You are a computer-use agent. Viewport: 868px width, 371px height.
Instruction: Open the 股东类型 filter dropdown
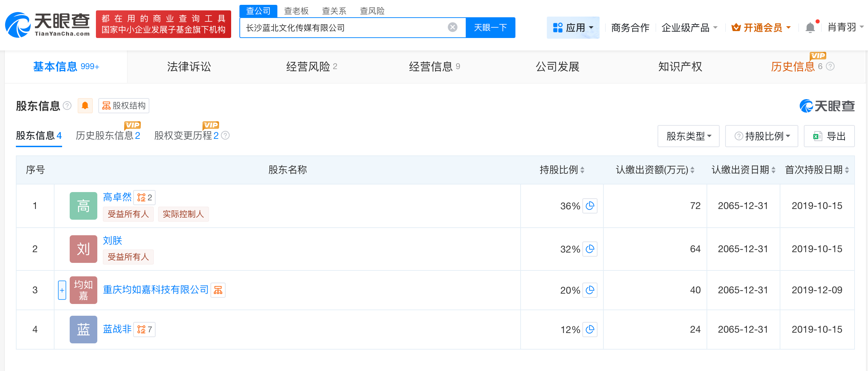point(688,136)
